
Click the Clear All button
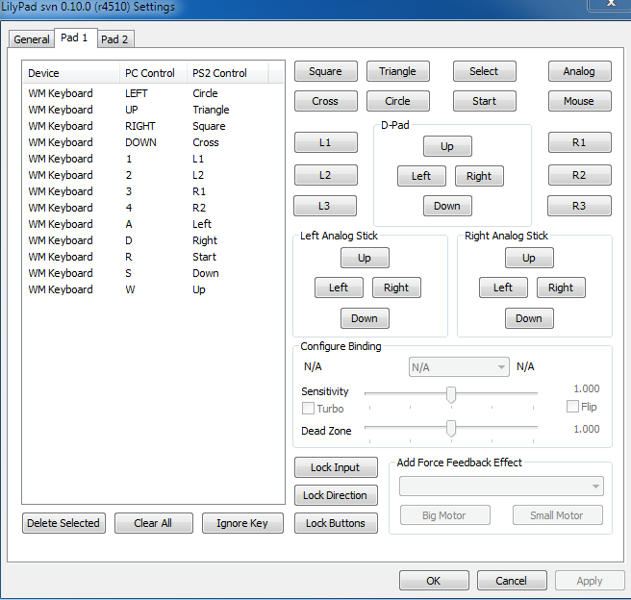tap(152, 523)
